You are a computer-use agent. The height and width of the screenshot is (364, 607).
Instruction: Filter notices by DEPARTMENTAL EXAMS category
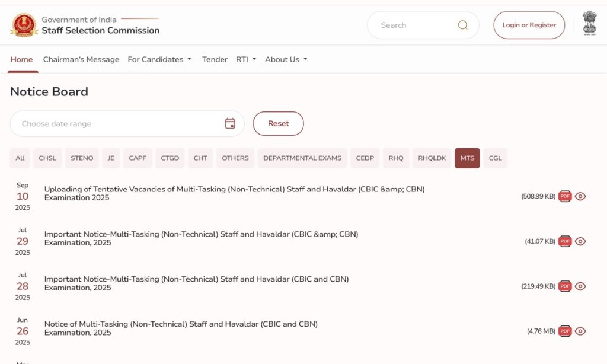click(302, 158)
